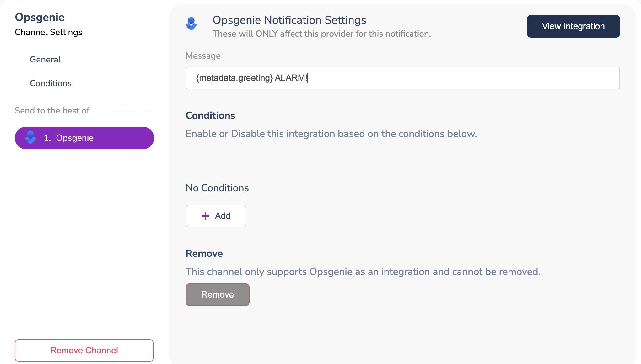Click the Opsgenie Notification Settings title

[x=289, y=20]
